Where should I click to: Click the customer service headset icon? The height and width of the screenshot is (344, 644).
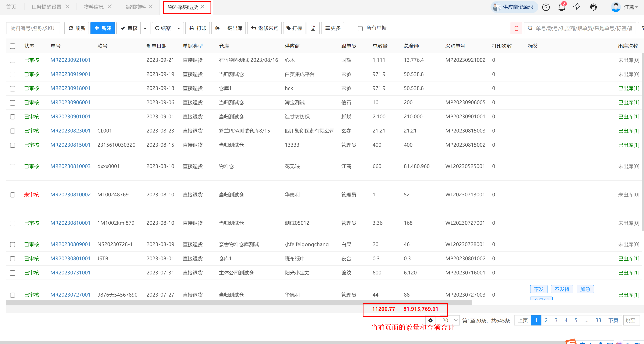[x=593, y=7]
